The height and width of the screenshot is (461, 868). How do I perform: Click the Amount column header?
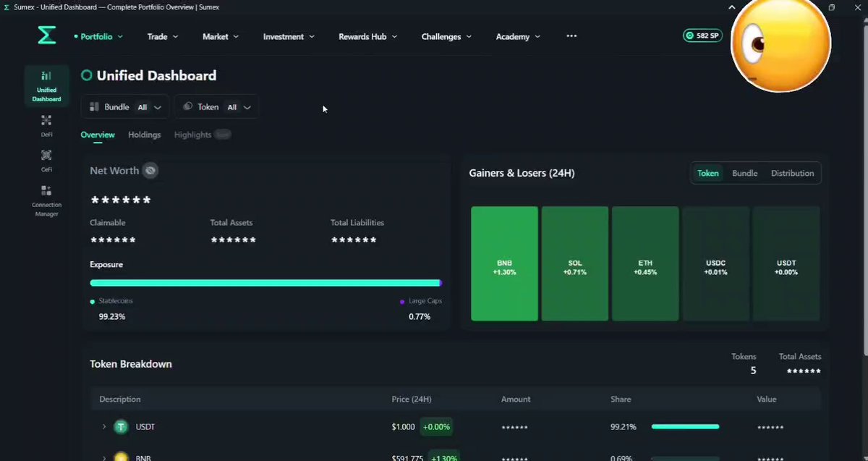click(x=516, y=399)
